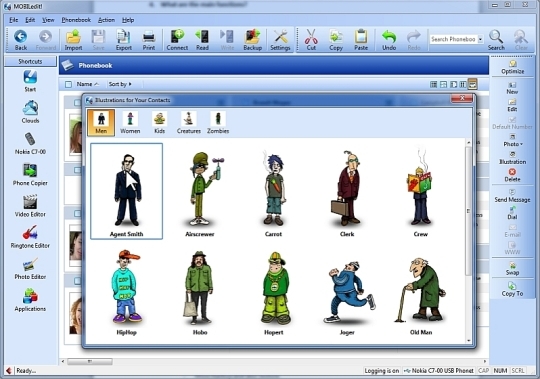Click the Optimize icon in right panel
The image size is (540, 379).
pyautogui.click(x=512, y=67)
